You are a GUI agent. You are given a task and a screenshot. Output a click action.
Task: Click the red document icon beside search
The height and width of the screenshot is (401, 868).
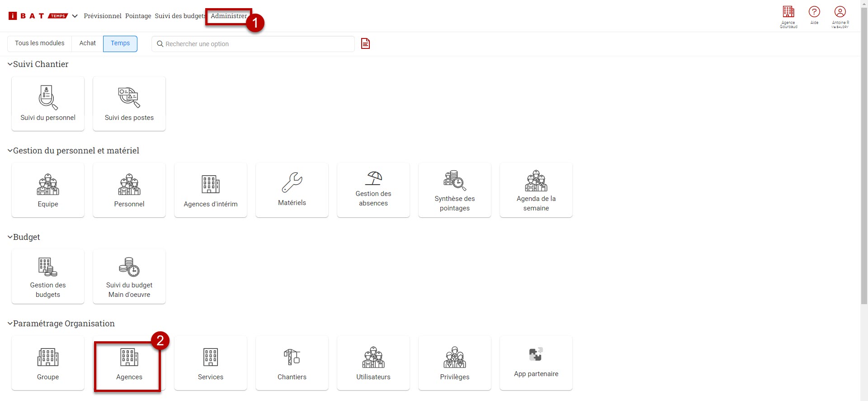[x=365, y=43]
